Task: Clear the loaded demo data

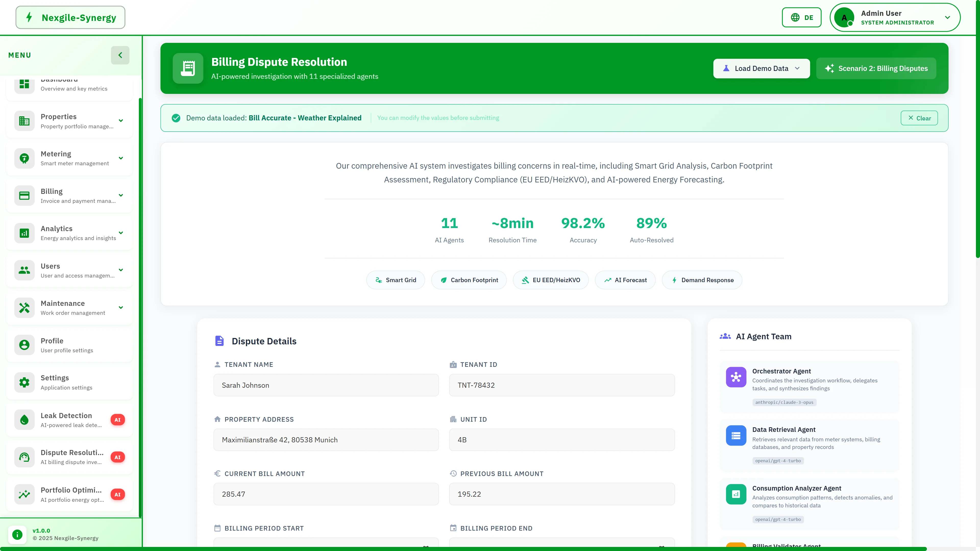Action: 919,118
